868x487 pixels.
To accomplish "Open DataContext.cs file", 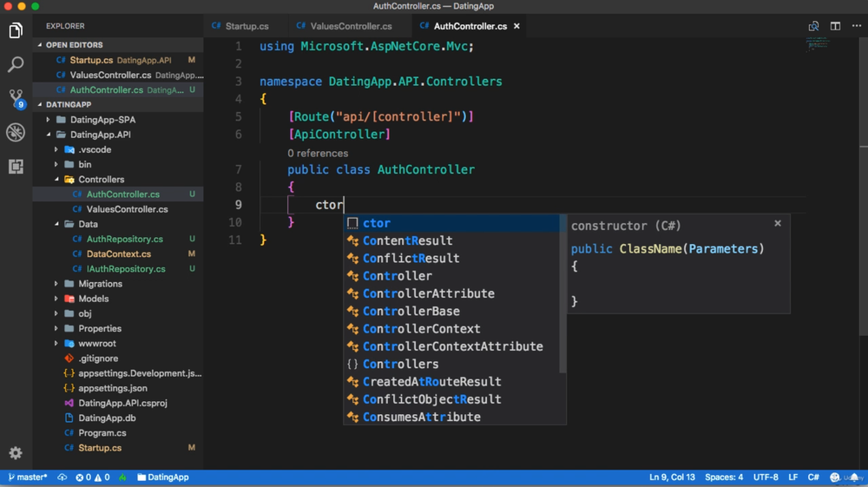I will click(x=118, y=254).
